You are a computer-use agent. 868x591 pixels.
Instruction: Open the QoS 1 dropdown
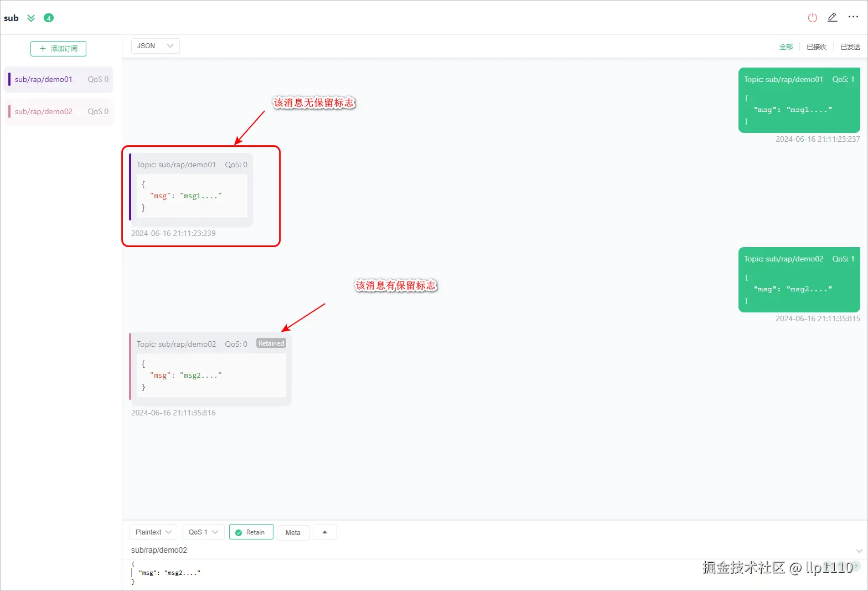pos(204,532)
